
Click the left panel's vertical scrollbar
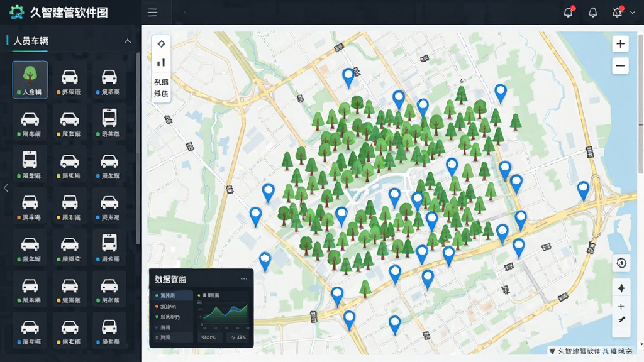[138, 148]
